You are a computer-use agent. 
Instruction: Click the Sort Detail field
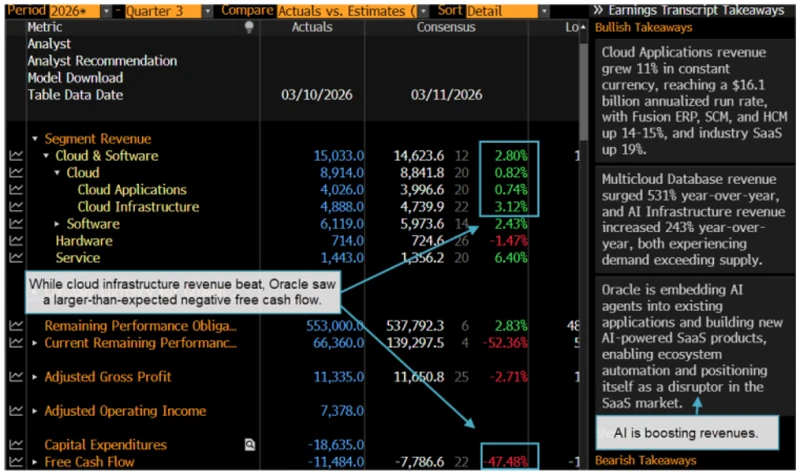502,11
